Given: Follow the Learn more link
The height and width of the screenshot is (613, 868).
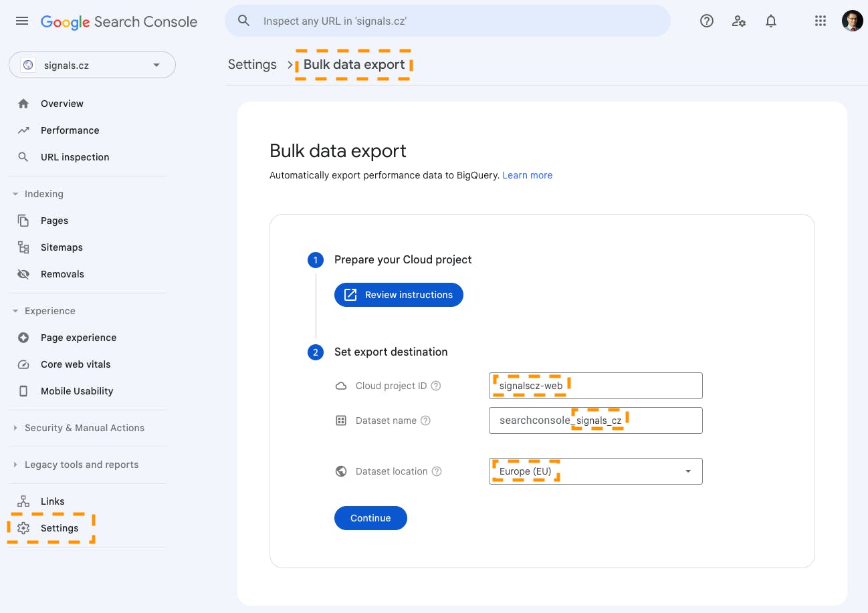Looking at the screenshot, I should pyautogui.click(x=528, y=175).
